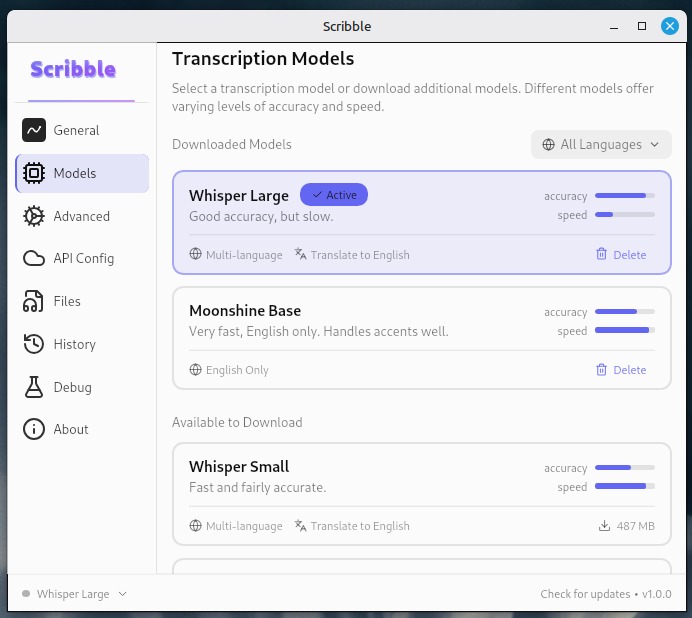Click 'Multi-language' label on Whisper Large
The height and width of the screenshot is (618, 692).
click(244, 255)
